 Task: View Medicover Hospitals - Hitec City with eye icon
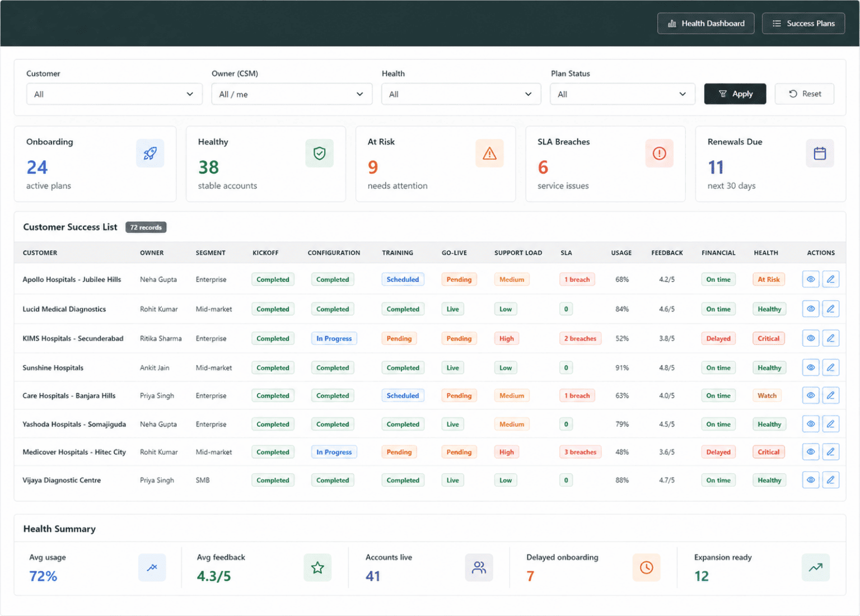tap(811, 452)
